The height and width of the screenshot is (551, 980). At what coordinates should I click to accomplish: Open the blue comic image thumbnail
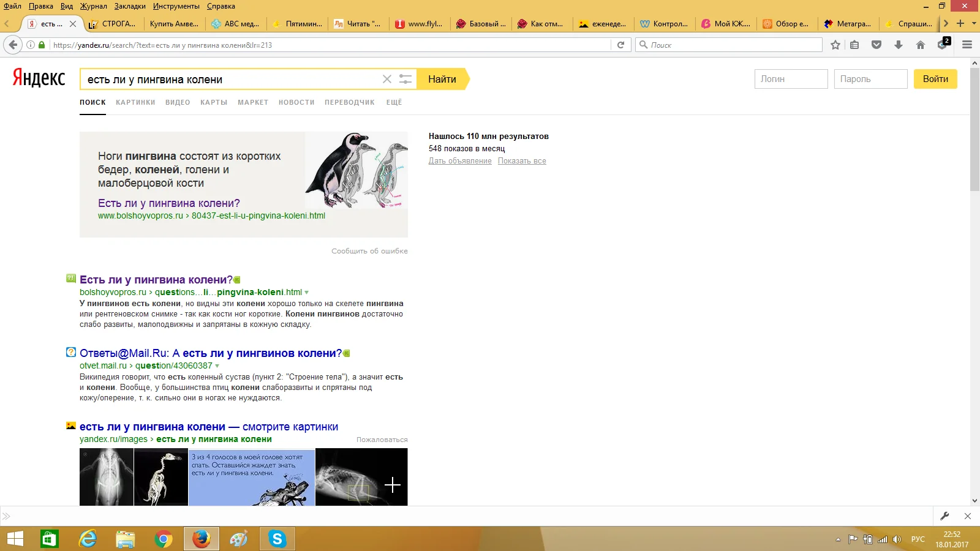(x=252, y=477)
